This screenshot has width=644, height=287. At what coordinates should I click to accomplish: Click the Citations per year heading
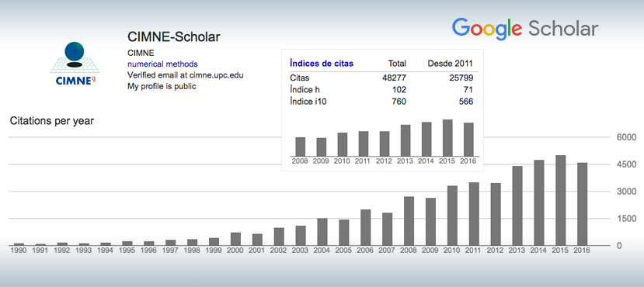[x=52, y=121]
